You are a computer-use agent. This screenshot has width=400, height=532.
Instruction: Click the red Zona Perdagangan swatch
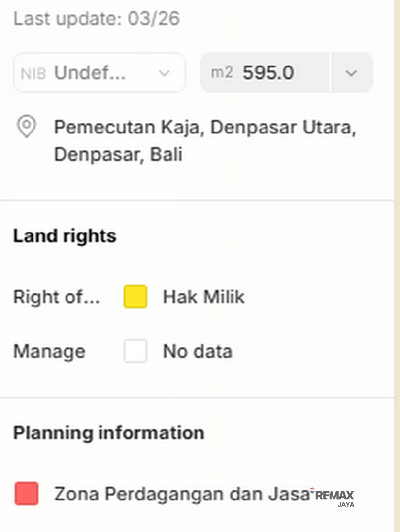tap(27, 494)
